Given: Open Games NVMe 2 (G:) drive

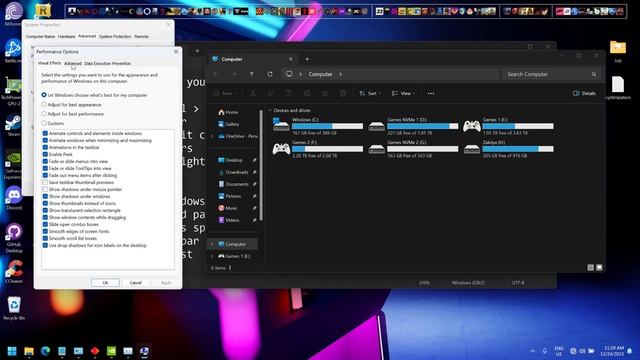Looking at the screenshot, I should (x=413, y=149).
